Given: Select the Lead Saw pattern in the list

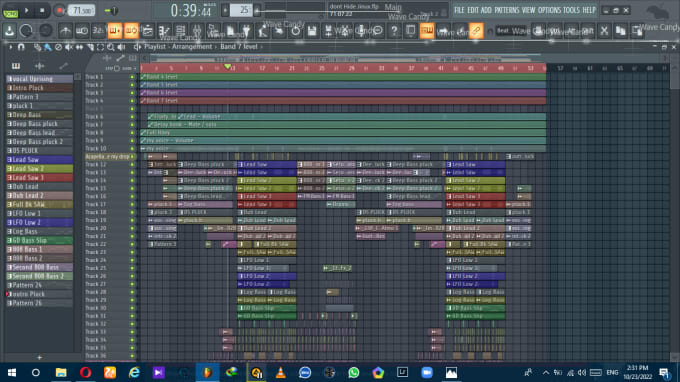Looking at the screenshot, I should coord(39,160).
